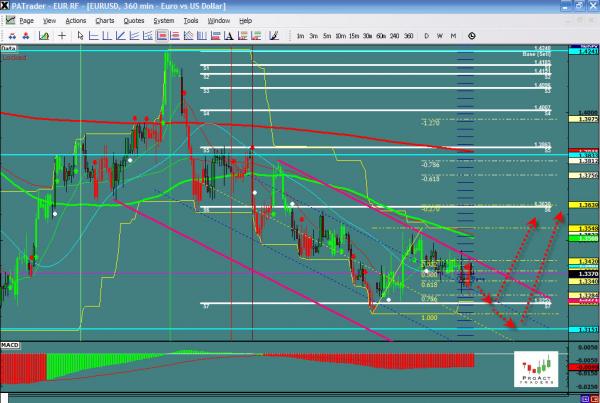Viewport: 600px width, 403px height.
Task: Open the Page menu
Action: tap(27, 20)
